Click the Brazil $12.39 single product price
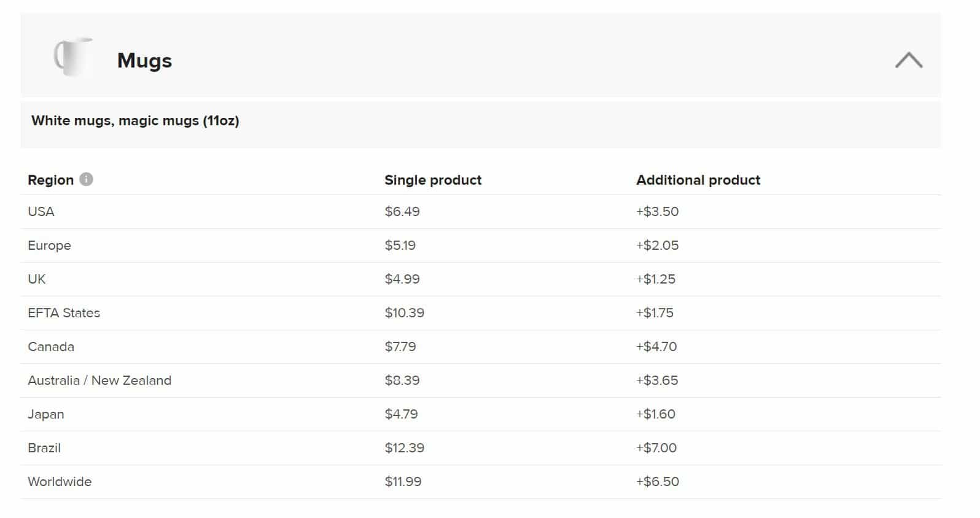This screenshot has width=980, height=518. [x=405, y=447]
